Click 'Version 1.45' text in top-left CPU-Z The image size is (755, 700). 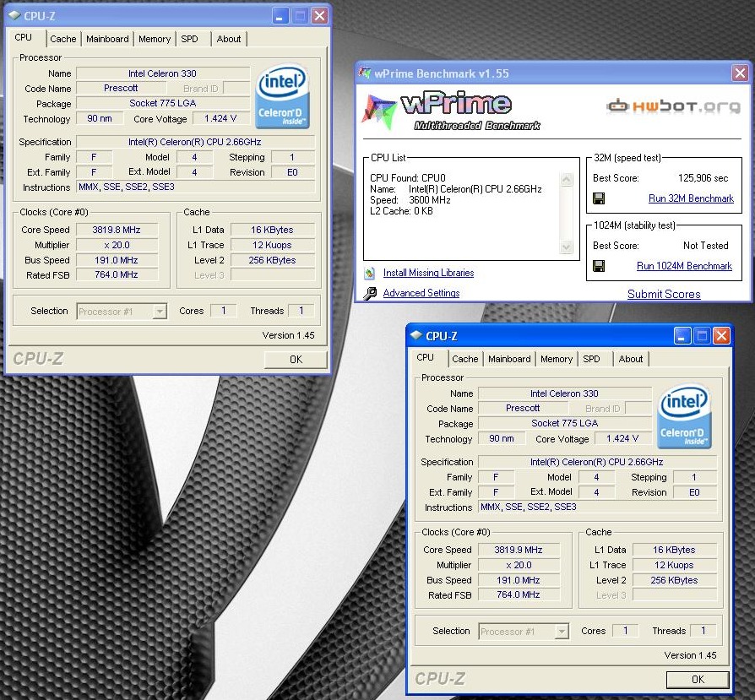click(x=288, y=335)
